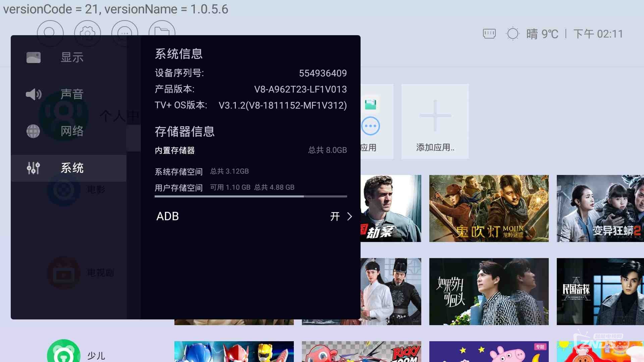Open the costume drama poster with white-robed man
Viewport: 644px width, 362px height.
coord(391,292)
